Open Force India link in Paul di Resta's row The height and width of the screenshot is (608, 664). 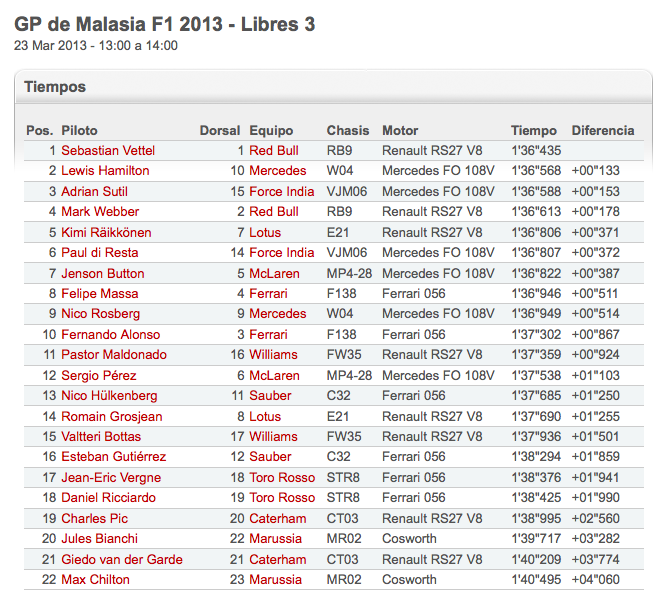point(282,253)
